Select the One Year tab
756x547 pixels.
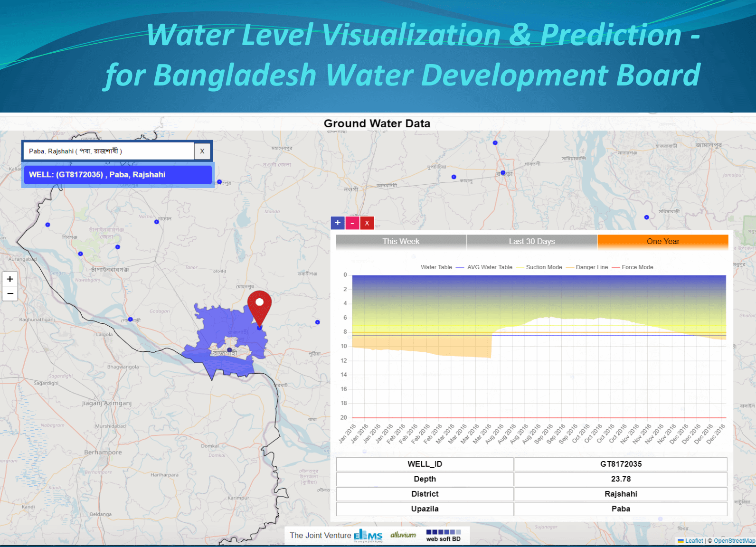coord(663,242)
